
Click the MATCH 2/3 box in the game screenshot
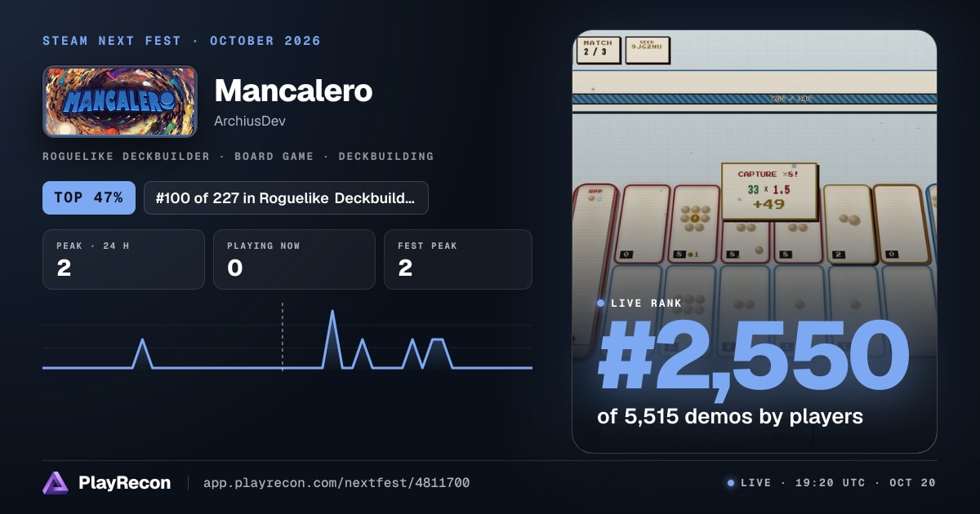(599, 49)
